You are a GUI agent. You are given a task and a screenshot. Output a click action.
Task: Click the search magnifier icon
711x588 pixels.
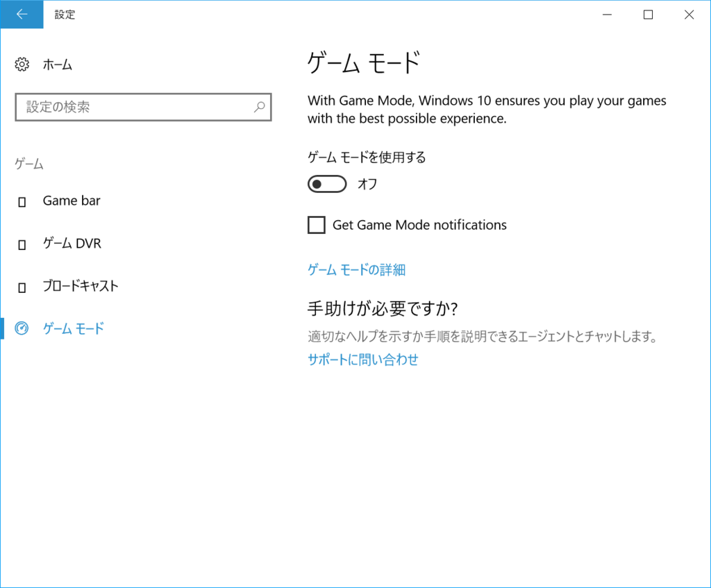click(x=259, y=107)
